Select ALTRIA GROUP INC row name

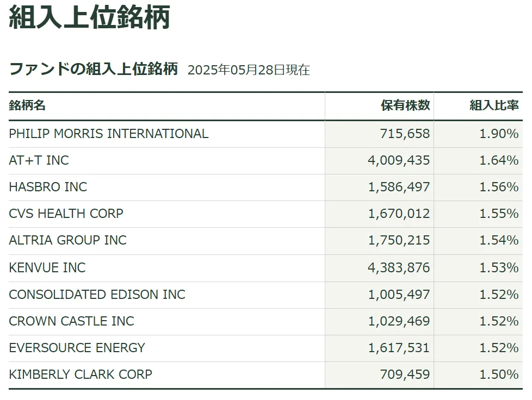point(67,240)
